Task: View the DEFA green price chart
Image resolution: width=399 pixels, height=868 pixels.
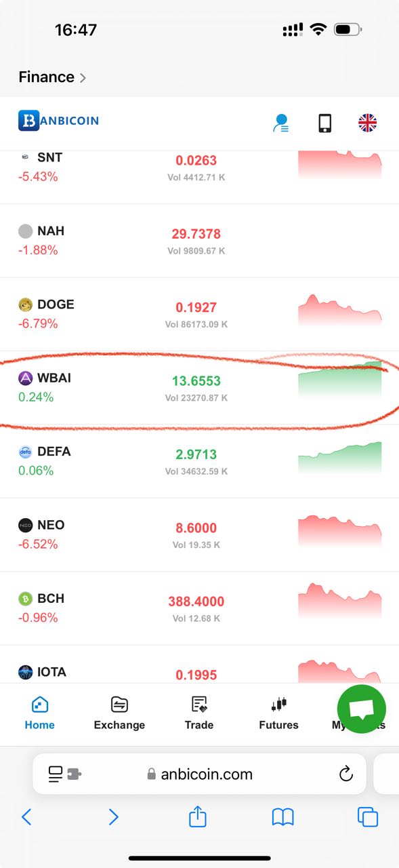Action: (x=339, y=458)
